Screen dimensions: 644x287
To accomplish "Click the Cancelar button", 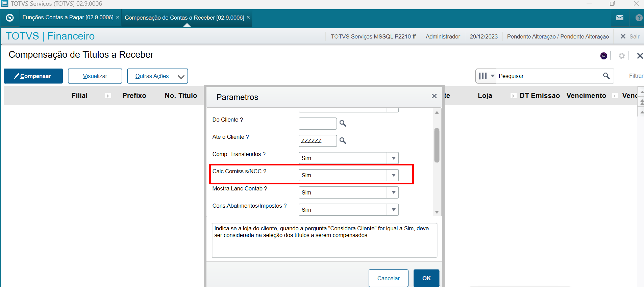I will tap(388, 278).
